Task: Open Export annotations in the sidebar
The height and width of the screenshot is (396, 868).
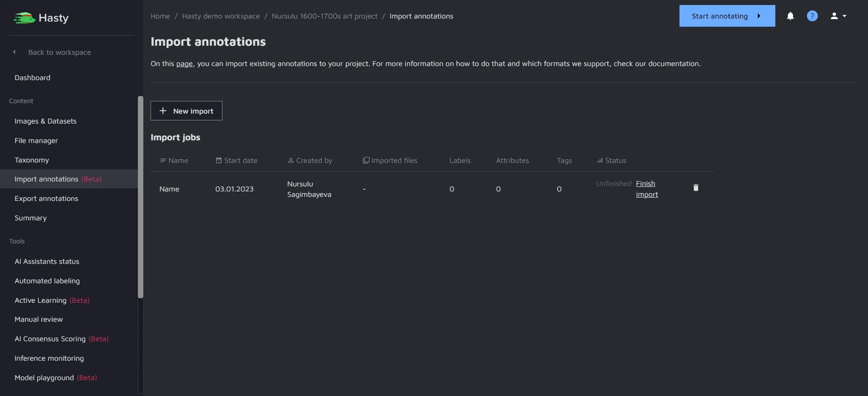Action: point(46,199)
